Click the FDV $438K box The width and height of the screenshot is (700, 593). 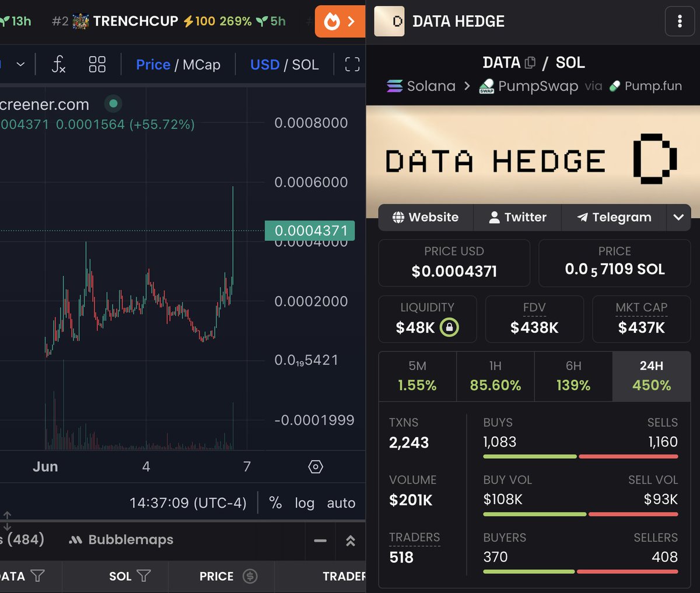[x=534, y=319]
